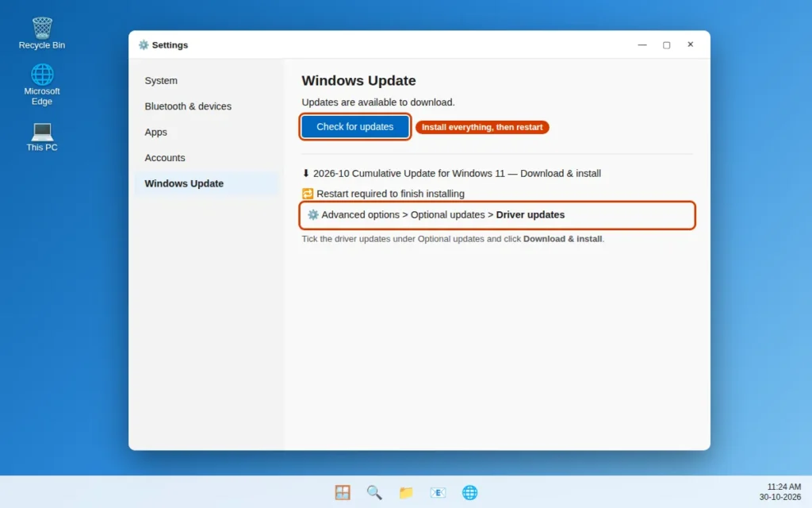Select Windows Update in the sidebar
The image size is (812, 508).
[207, 183]
